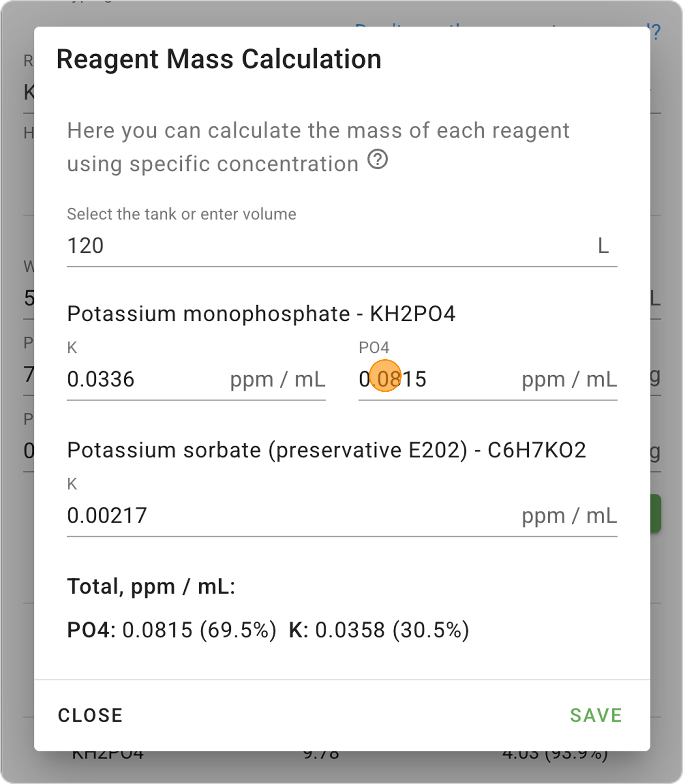Click the Reagent Mass Calculation title
This screenshot has height=784, width=683.
coord(219,59)
